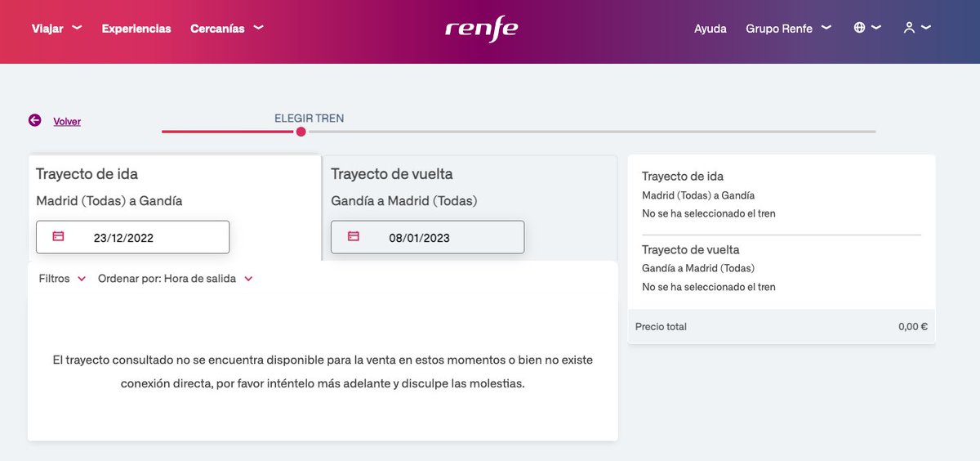Click the back arrow icon beside Volver
Screen dimensions: 980x461
point(34,120)
